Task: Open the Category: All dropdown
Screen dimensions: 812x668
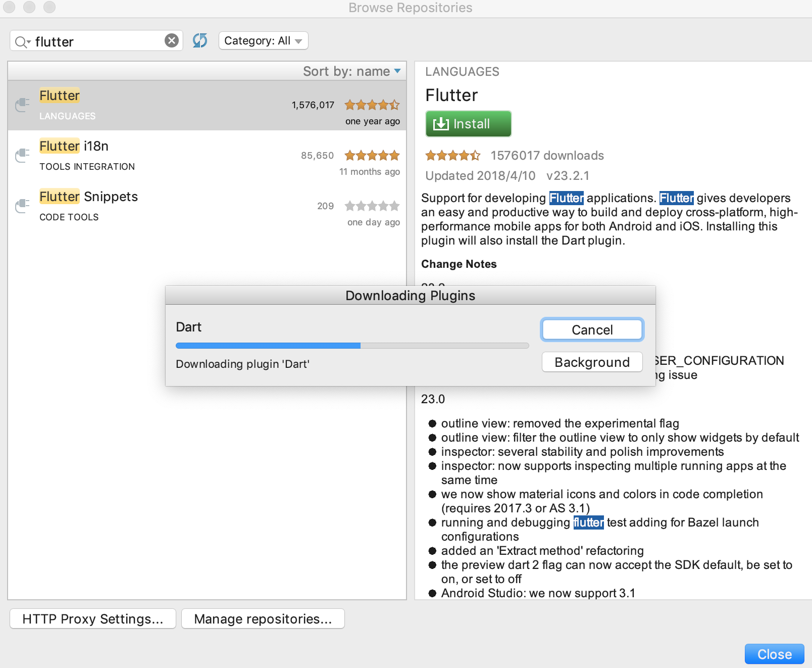Action: 263,40
